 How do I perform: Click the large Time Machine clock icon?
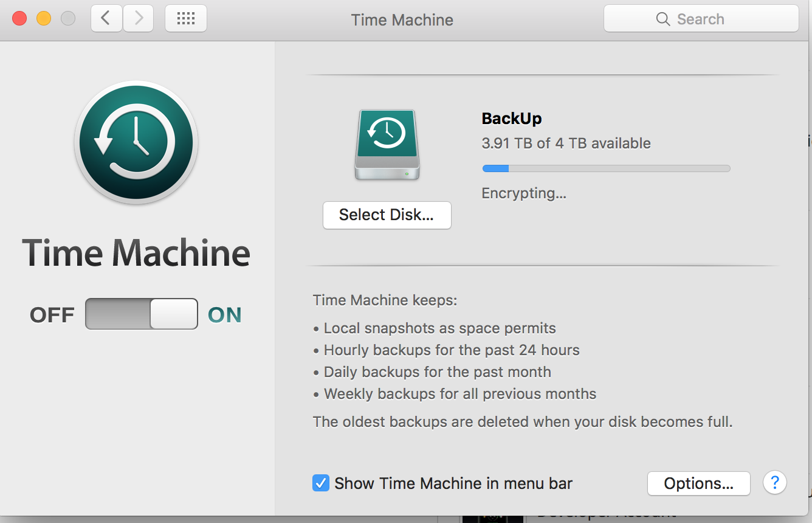tap(136, 142)
